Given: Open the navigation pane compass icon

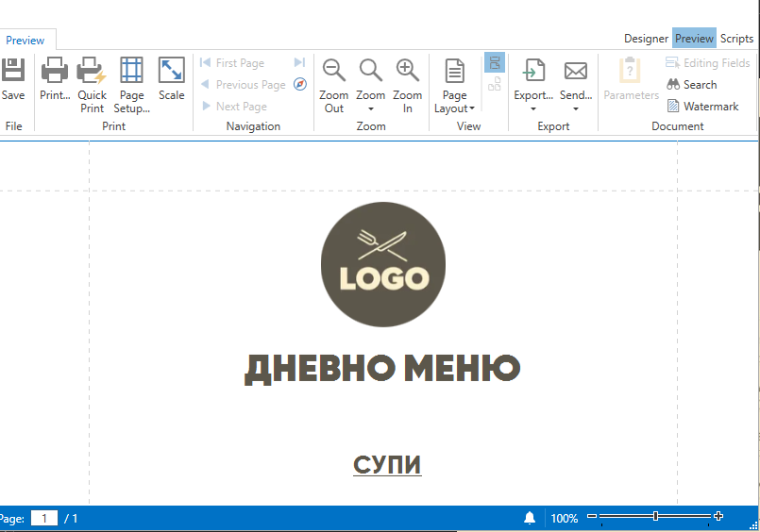Looking at the screenshot, I should pos(299,84).
